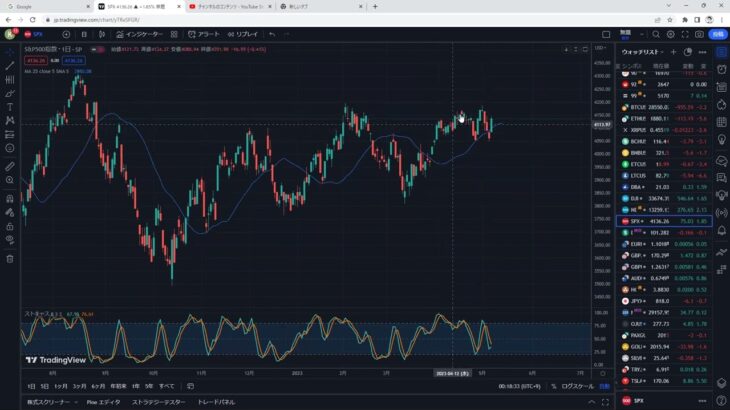Set chart range to 5年
730x410 pixels.
pyautogui.click(x=149, y=386)
